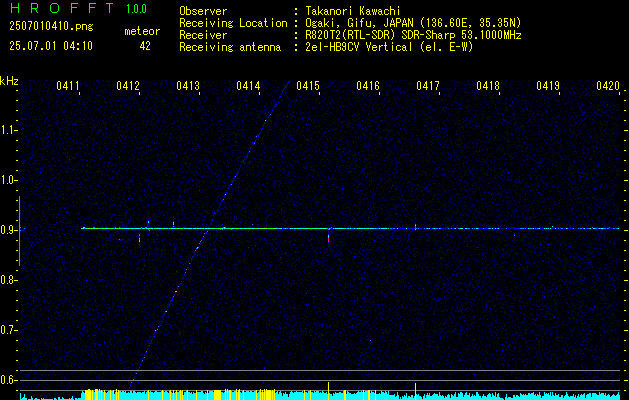The image size is (629, 400).
Task: Click antenna text 2el-HB9CV Vertical
Action: pyautogui.click(x=359, y=47)
